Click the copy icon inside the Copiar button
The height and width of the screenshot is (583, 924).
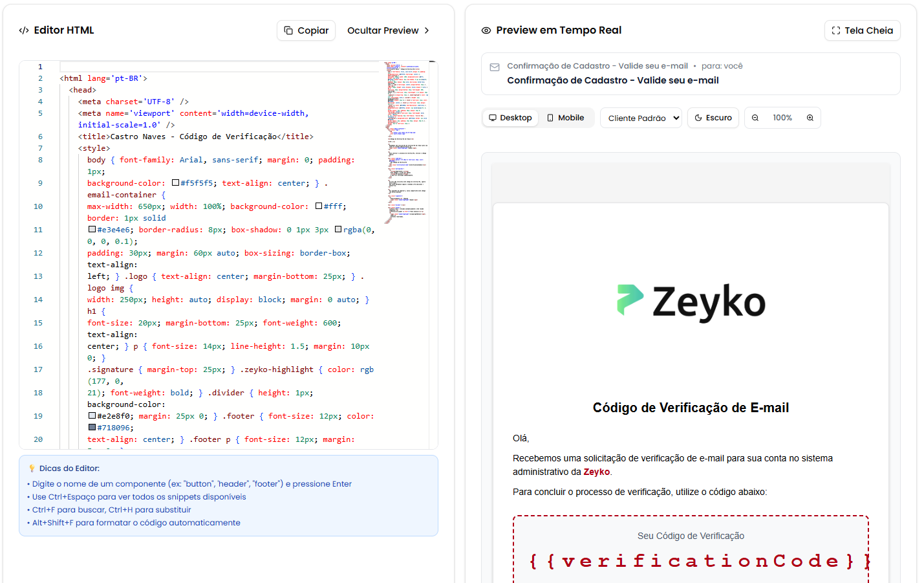click(x=288, y=30)
